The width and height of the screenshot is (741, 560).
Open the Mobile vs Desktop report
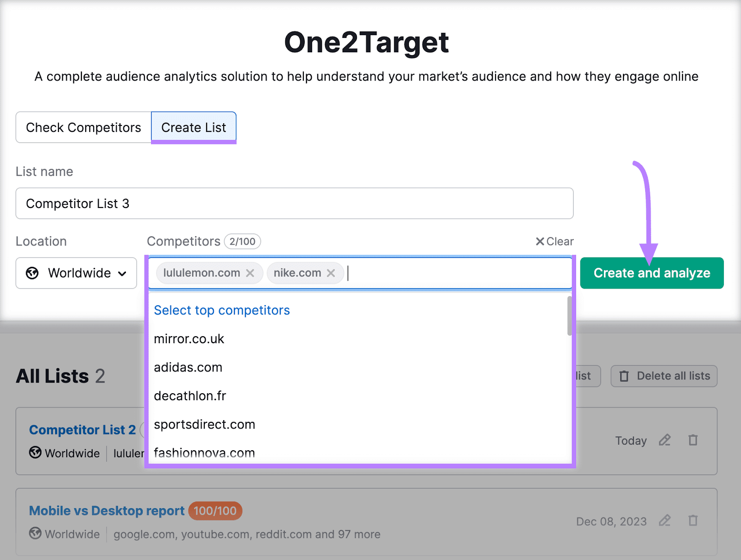[x=106, y=510]
